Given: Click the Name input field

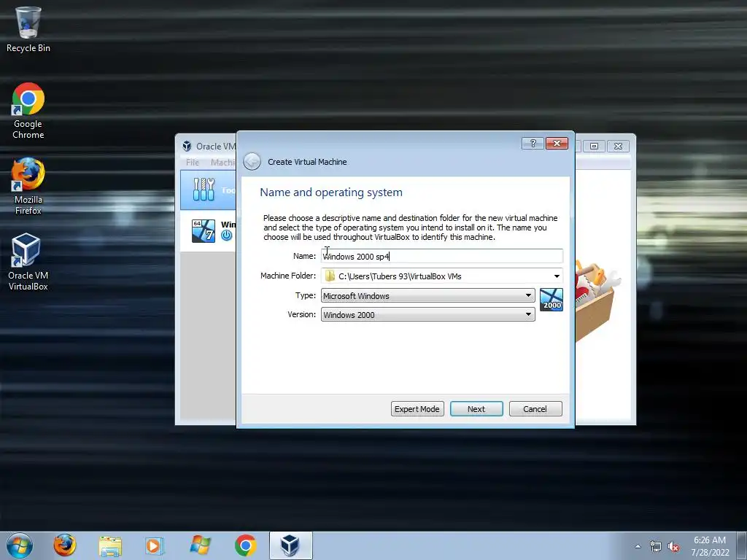Looking at the screenshot, I should pyautogui.click(x=442, y=256).
